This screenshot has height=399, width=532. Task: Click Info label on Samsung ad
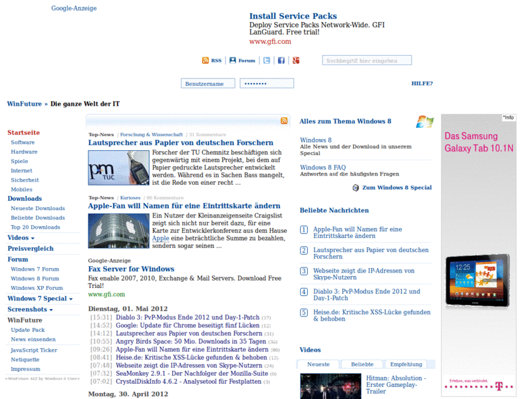click(509, 118)
